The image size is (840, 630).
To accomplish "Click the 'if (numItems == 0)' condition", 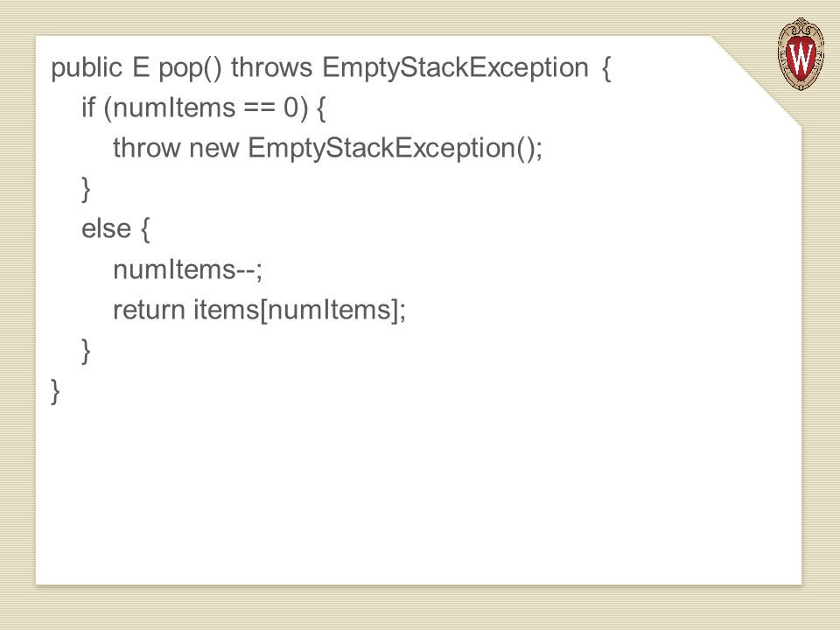I will point(195,108).
